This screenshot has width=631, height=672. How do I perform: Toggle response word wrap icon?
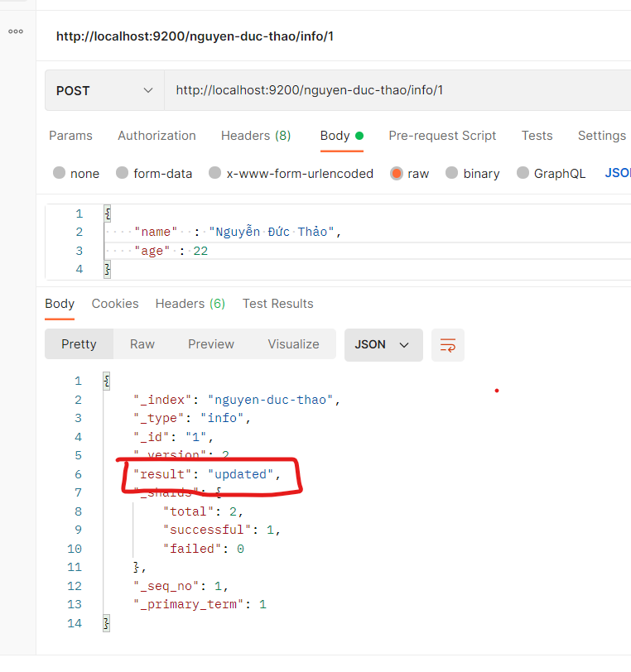click(448, 344)
